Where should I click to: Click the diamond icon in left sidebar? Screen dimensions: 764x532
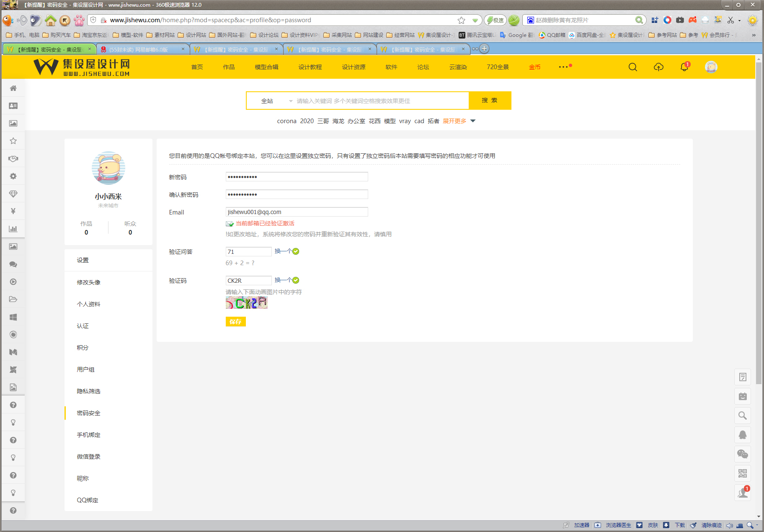[13, 194]
